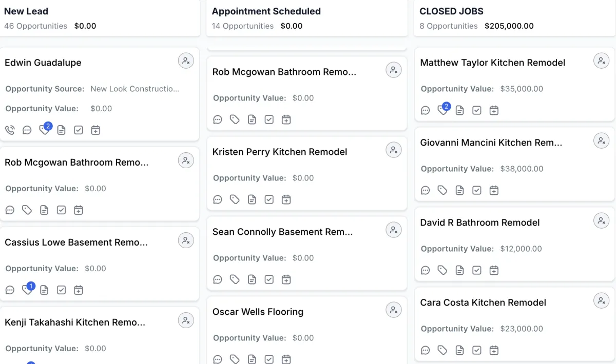Open calendar appointment icon on David R Bathroom Remodel

pyautogui.click(x=494, y=270)
